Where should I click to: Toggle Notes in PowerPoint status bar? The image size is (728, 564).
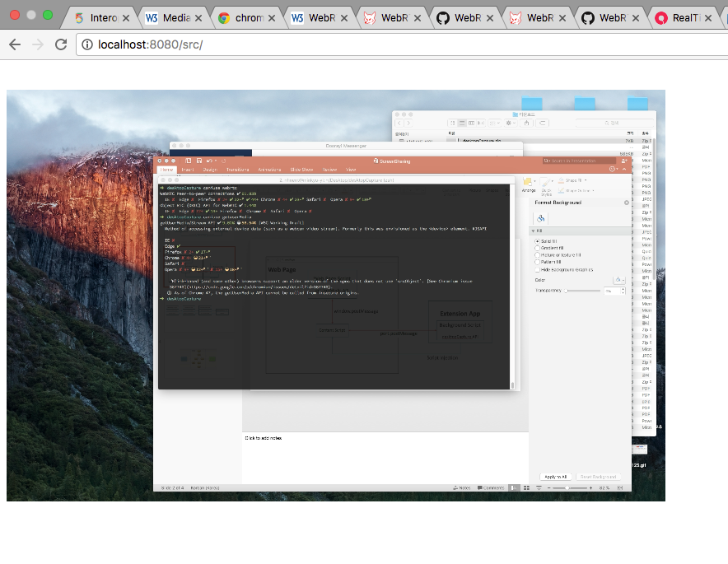coord(462,488)
